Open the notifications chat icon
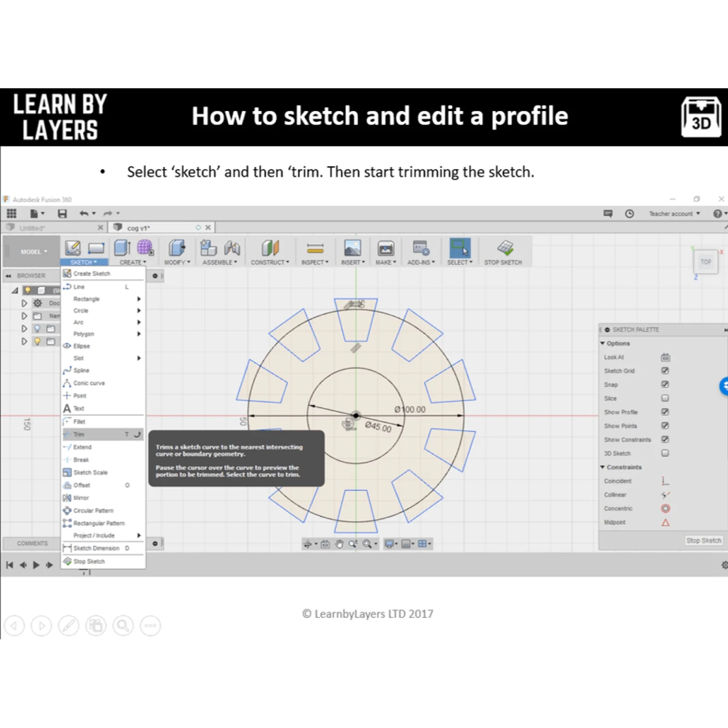 pyautogui.click(x=608, y=213)
